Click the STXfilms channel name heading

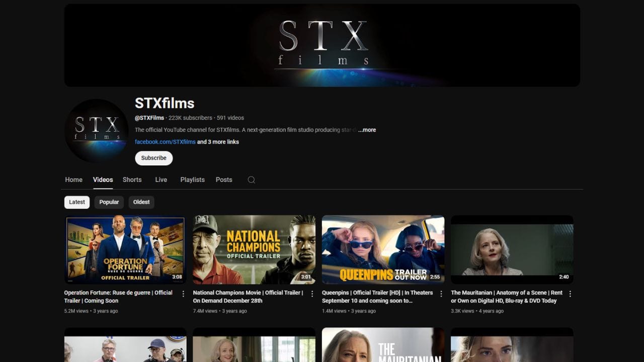point(165,103)
